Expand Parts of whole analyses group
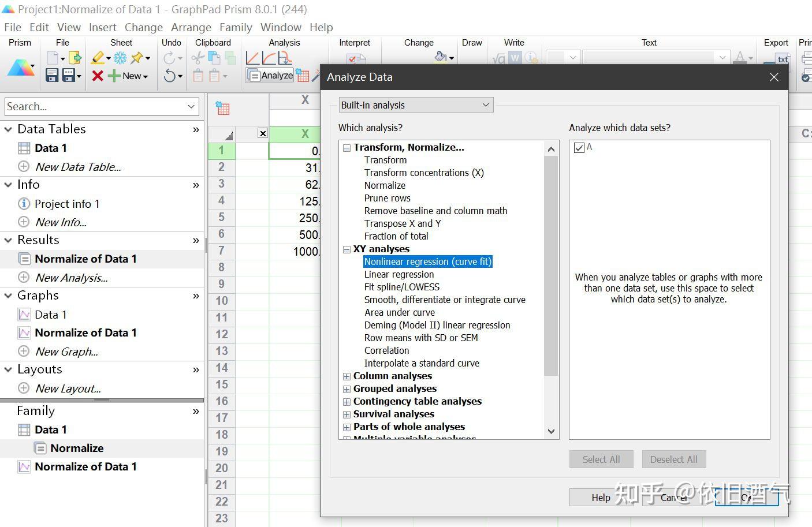 (347, 427)
